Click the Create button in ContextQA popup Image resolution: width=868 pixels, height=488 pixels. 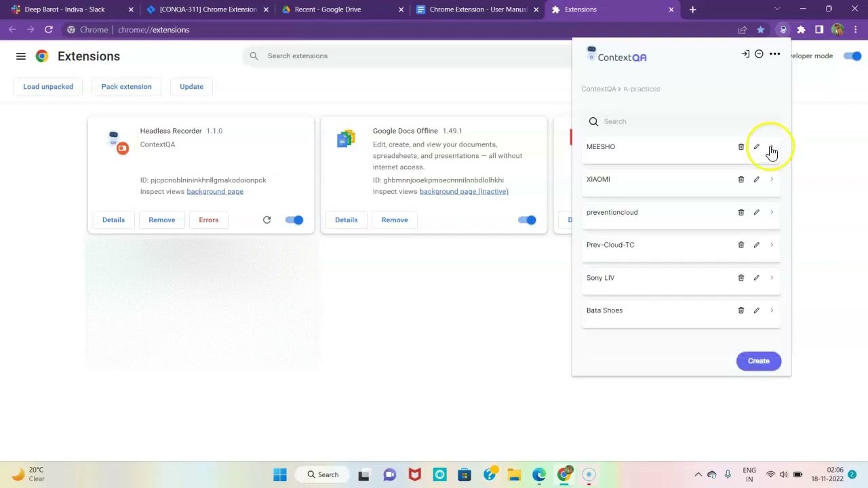(x=759, y=361)
